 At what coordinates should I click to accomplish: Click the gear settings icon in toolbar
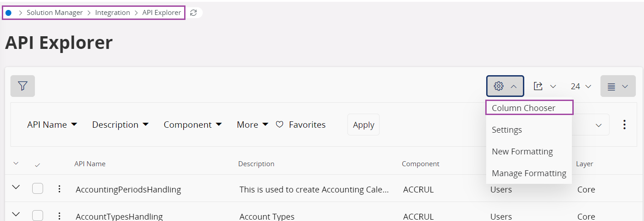499,86
